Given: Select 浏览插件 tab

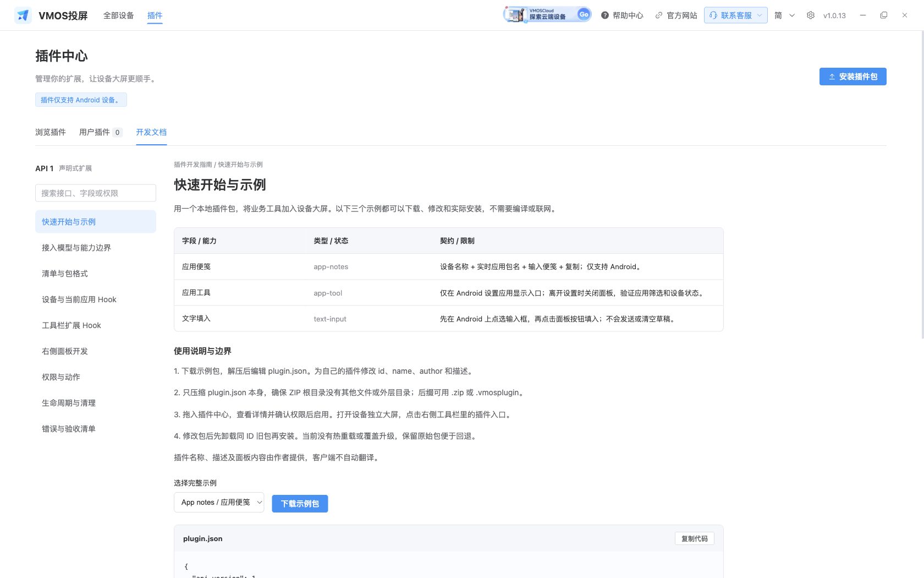Looking at the screenshot, I should pos(51,132).
